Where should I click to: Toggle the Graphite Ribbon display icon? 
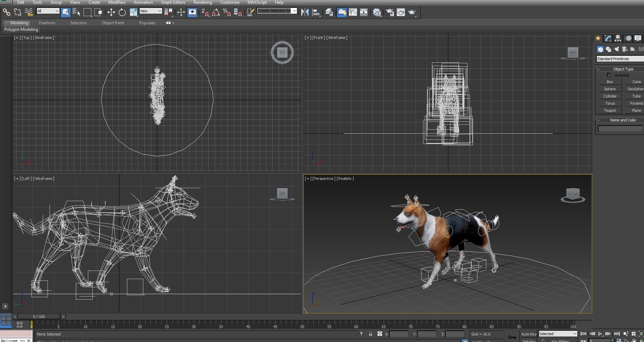tap(342, 12)
